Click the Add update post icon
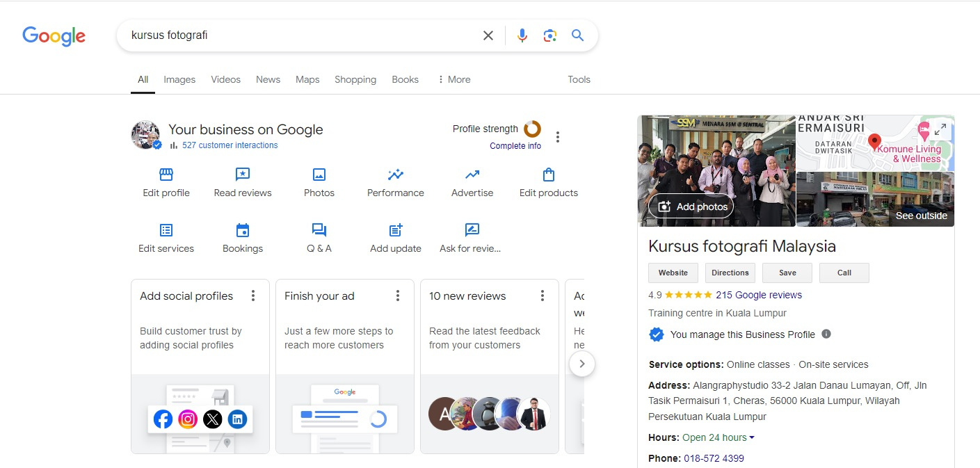The height and width of the screenshot is (468, 980). point(396,230)
